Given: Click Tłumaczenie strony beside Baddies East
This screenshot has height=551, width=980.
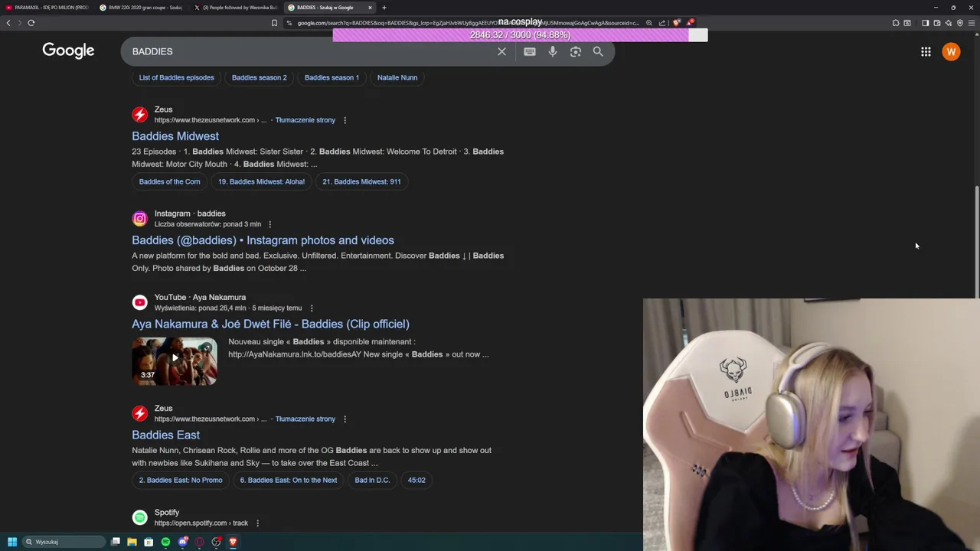Looking at the screenshot, I should coord(305,419).
